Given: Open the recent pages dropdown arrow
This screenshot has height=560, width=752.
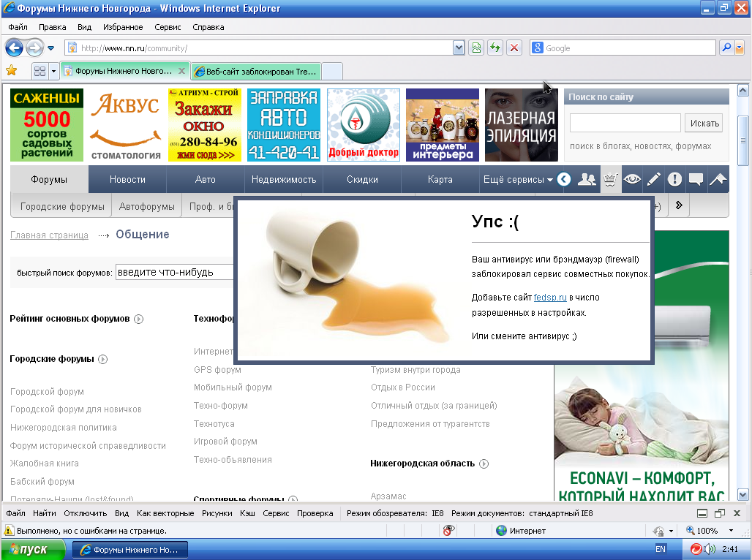Looking at the screenshot, I should point(50,48).
